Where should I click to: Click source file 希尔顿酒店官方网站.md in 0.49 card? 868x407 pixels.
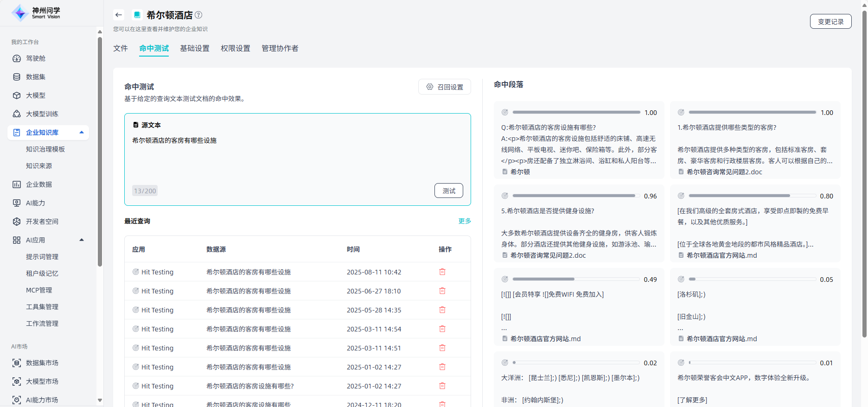tap(545, 339)
